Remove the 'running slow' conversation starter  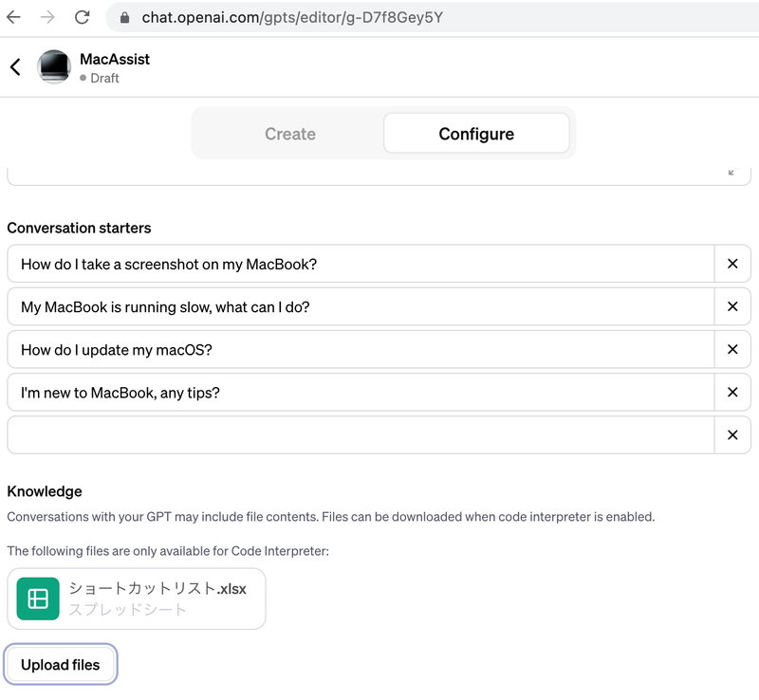pos(732,306)
